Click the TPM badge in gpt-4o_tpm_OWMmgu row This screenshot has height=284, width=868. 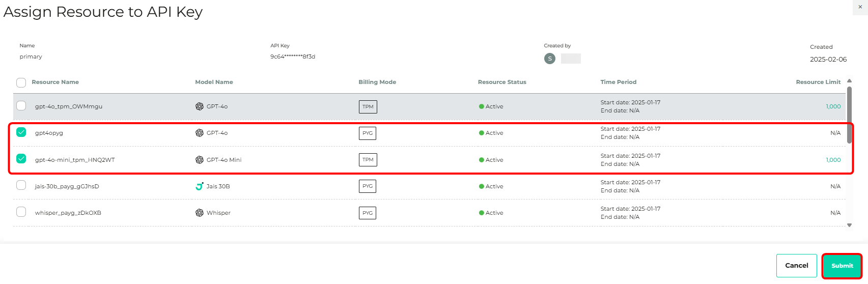368,107
